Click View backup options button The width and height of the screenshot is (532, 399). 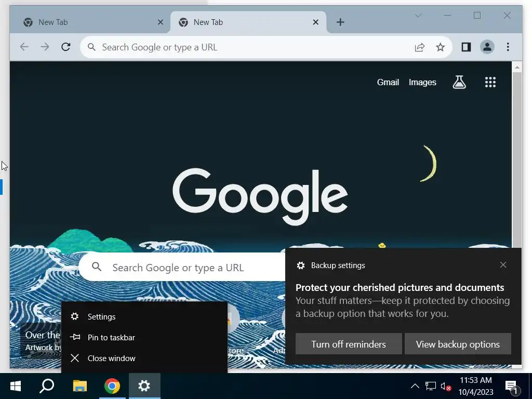(458, 344)
